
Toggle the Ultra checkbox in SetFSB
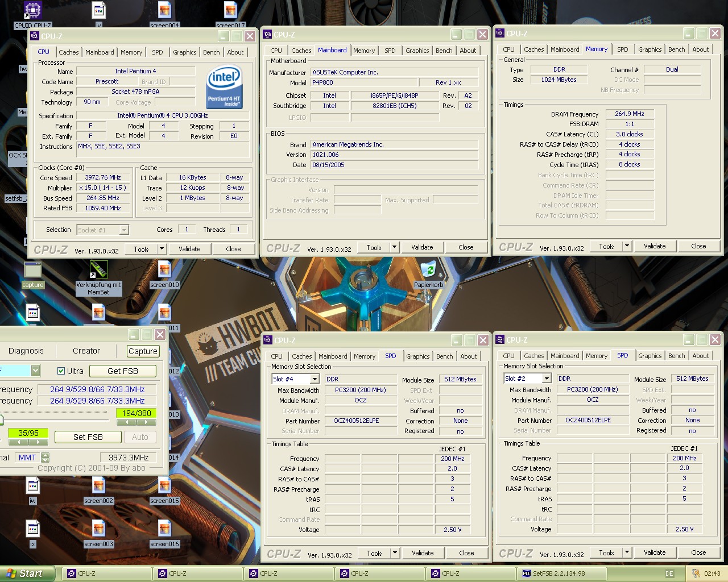(61, 371)
